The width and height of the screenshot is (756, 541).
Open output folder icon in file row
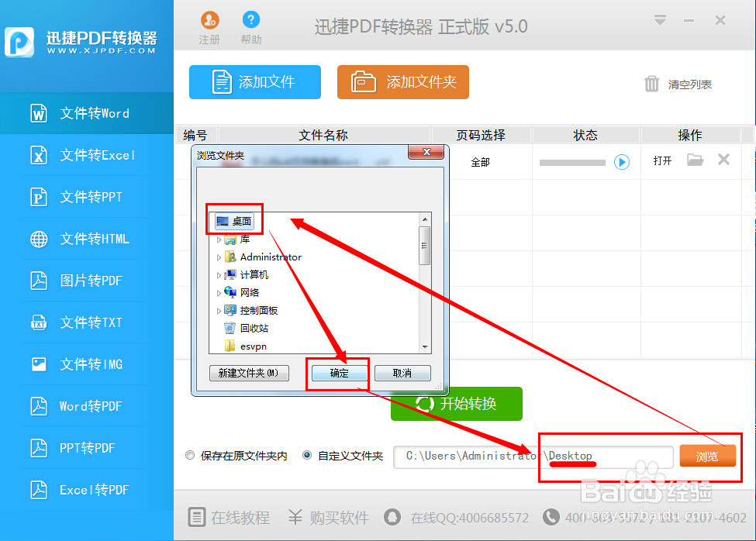(x=695, y=160)
